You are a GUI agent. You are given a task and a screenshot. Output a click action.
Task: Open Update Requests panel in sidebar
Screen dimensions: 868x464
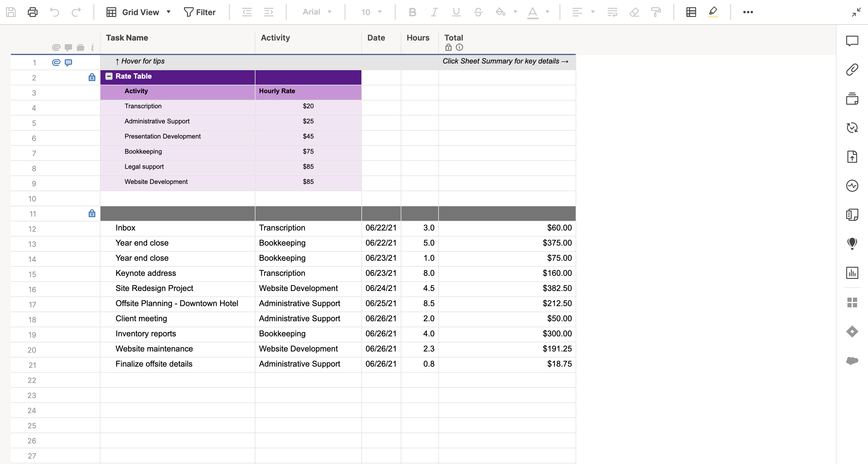852,128
